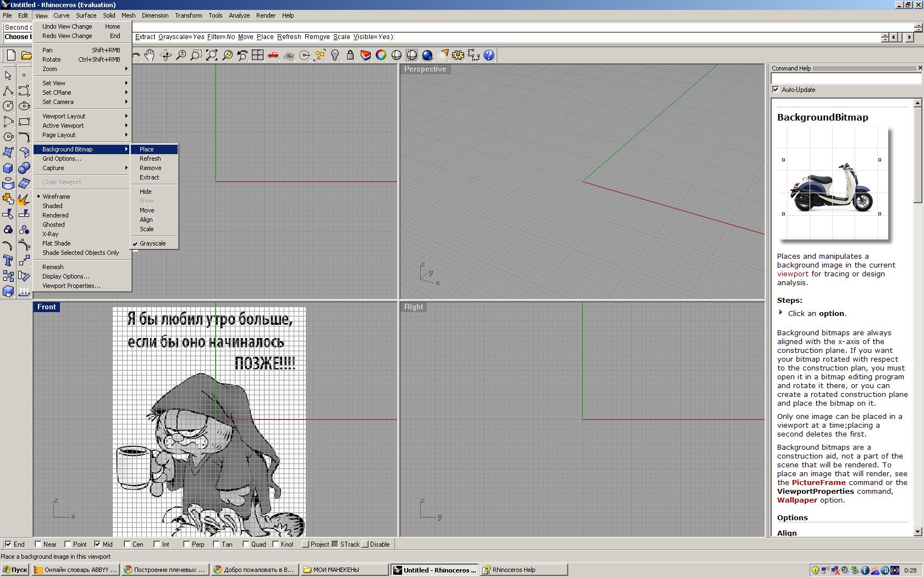Toggle the Auto-Update checkbox

coord(776,90)
